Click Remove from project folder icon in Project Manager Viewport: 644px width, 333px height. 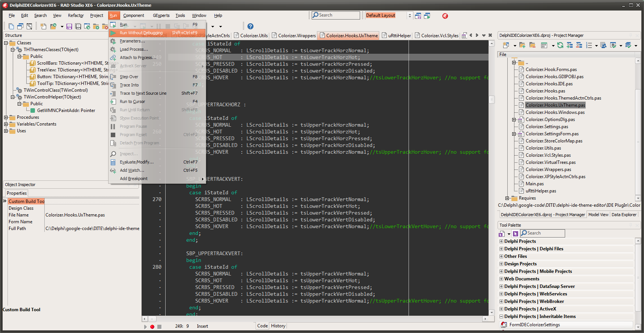pyautogui.click(x=532, y=45)
